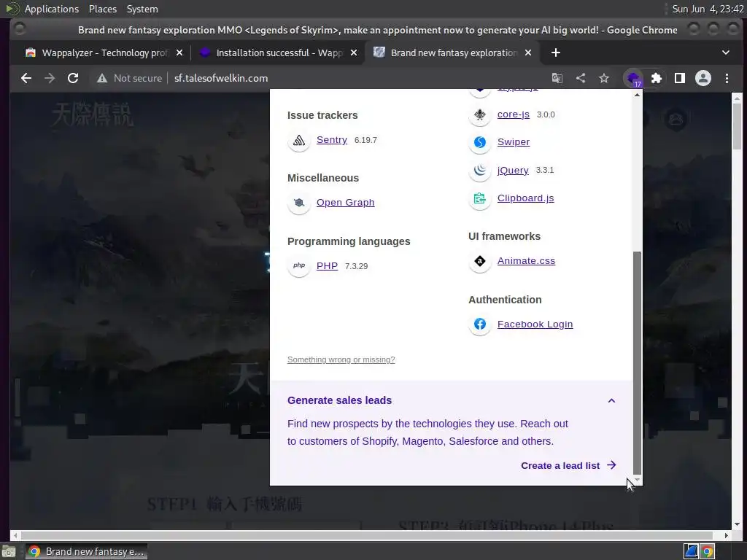
Task: Open the core-js link
Action: point(513,114)
